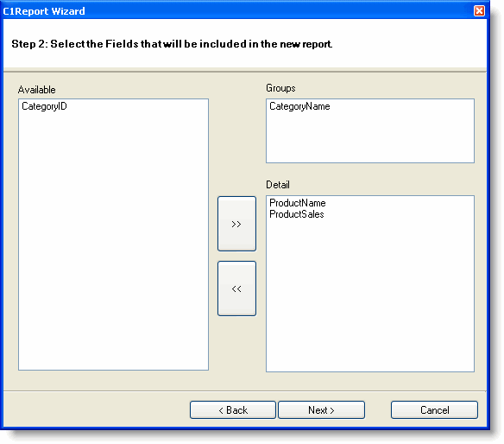Select ProductSales in the Detail list
Viewport: 504px width, 444px height.
point(296,214)
